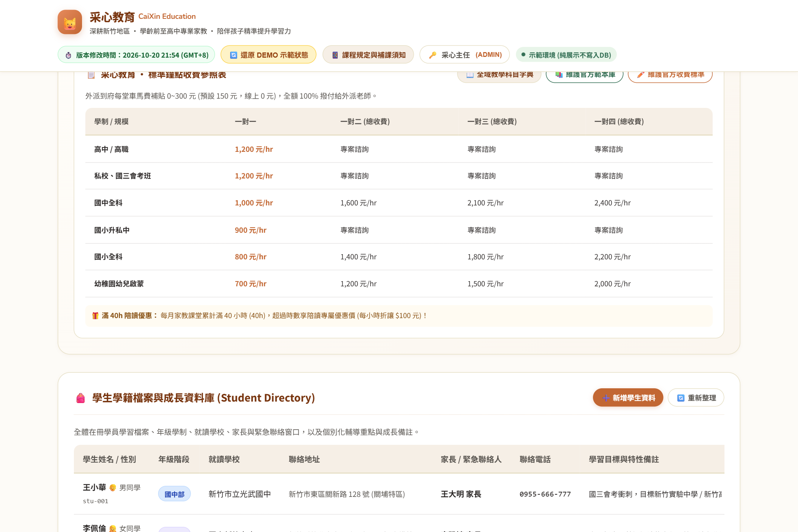Click 幼稚園幼兒啟蒙 price 700 元/hr
Viewport: 798px width, 532px height.
click(x=250, y=284)
